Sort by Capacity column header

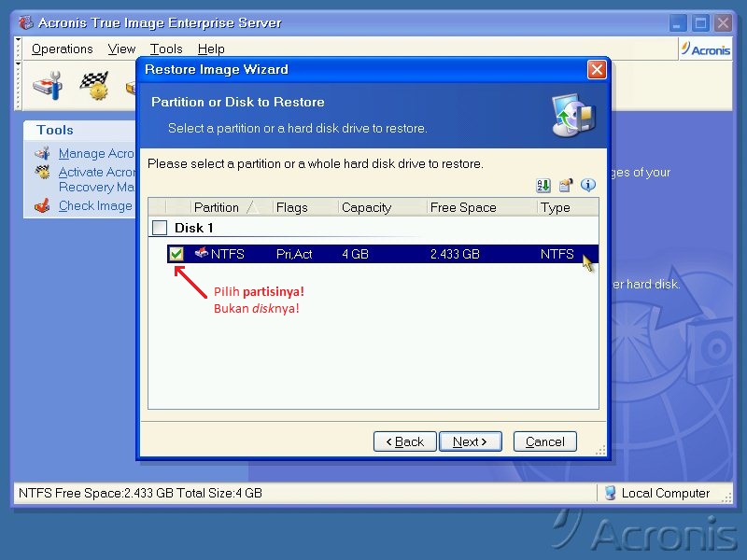pyautogui.click(x=383, y=207)
